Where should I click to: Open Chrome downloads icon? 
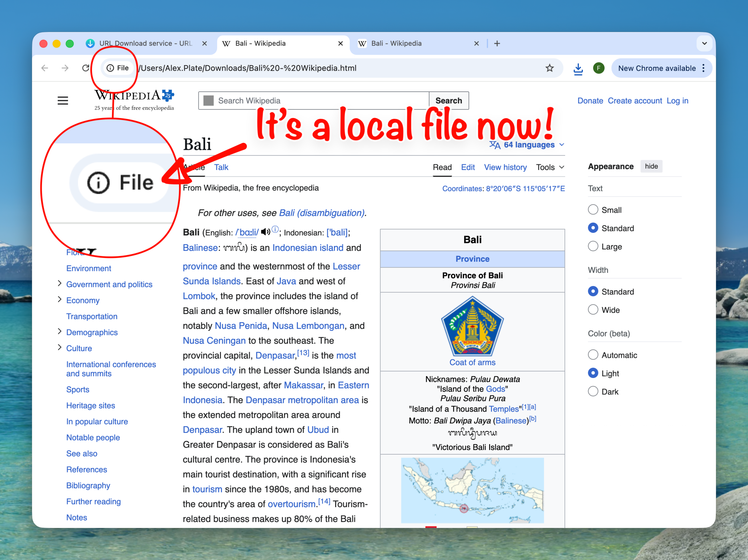click(578, 69)
